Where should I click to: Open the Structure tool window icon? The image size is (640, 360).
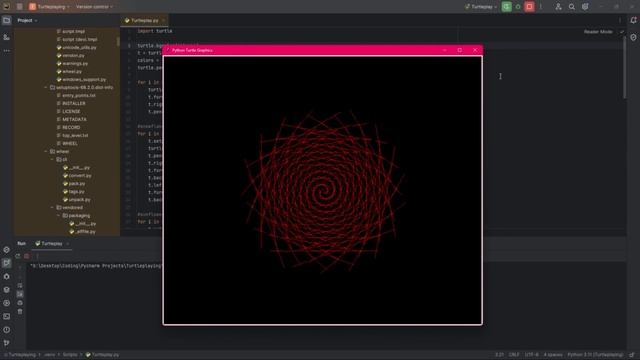point(7,37)
